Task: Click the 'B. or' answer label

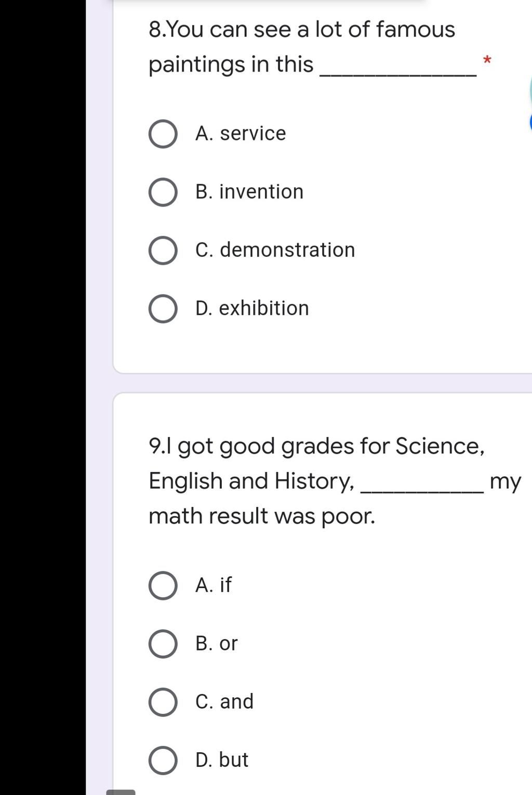Action: point(217,644)
